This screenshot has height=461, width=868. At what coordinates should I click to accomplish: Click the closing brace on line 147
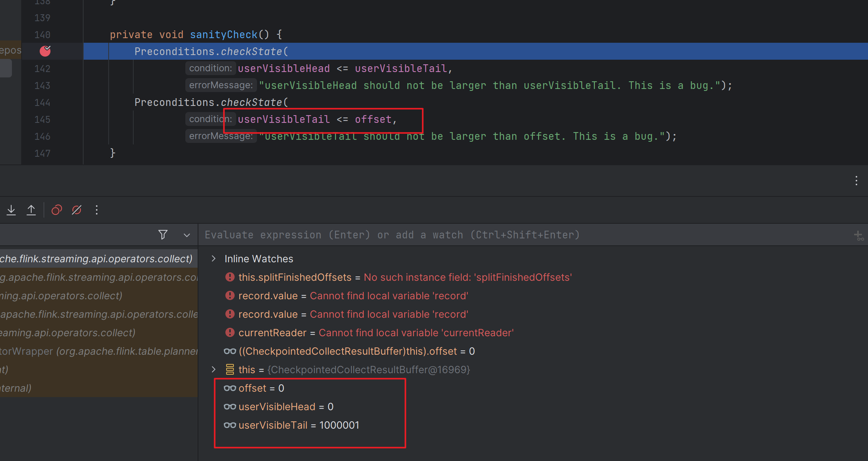pyautogui.click(x=112, y=153)
